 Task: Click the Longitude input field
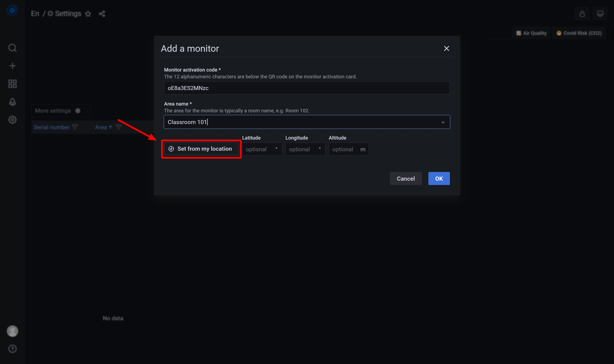pyautogui.click(x=305, y=149)
